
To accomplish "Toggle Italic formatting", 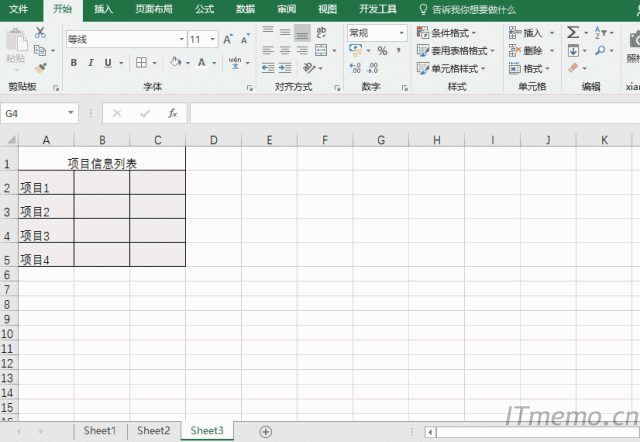I will point(91,62).
